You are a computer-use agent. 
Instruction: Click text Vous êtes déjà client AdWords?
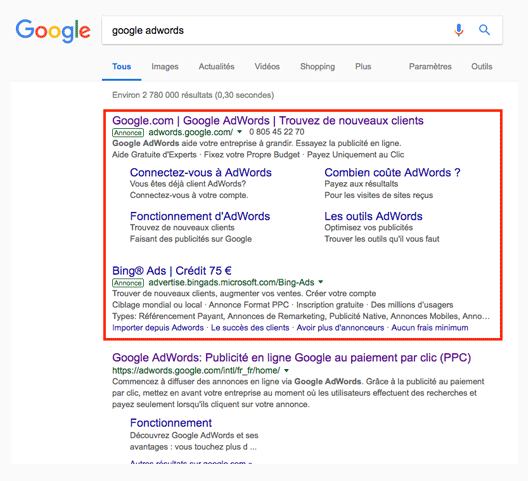click(x=188, y=184)
